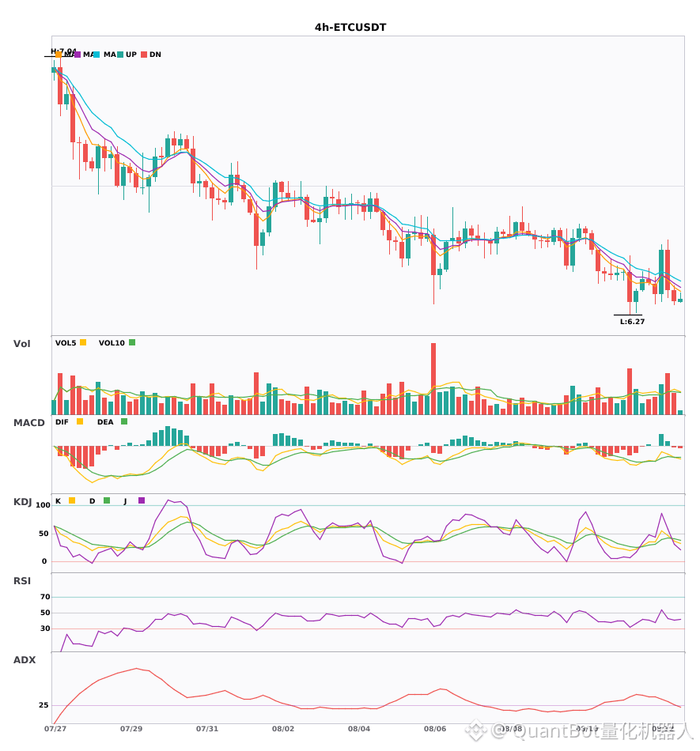This screenshot has height=751, width=700.
Task: Click the green D legend swatch
Action: [x=107, y=500]
